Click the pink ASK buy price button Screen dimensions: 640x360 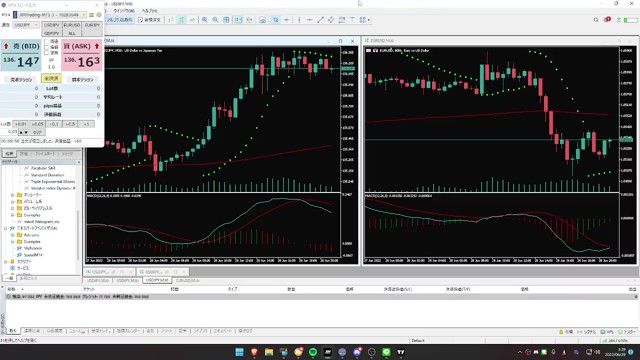(x=82, y=56)
